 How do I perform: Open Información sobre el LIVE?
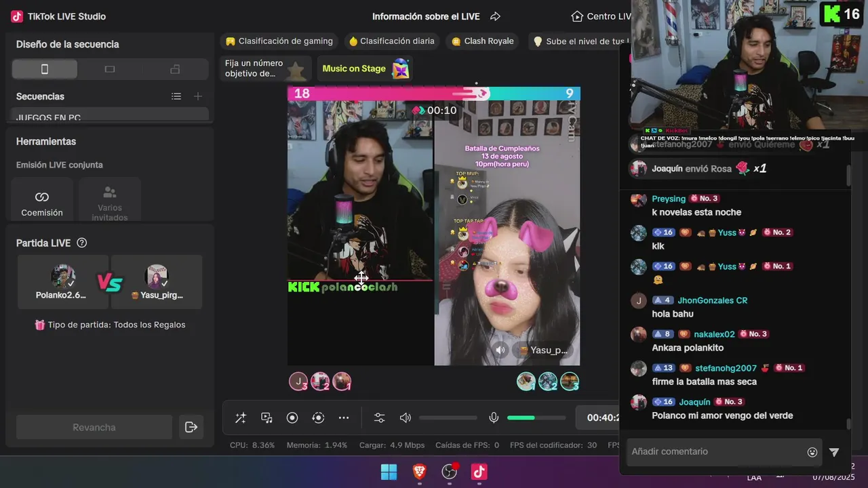point(426,16)
